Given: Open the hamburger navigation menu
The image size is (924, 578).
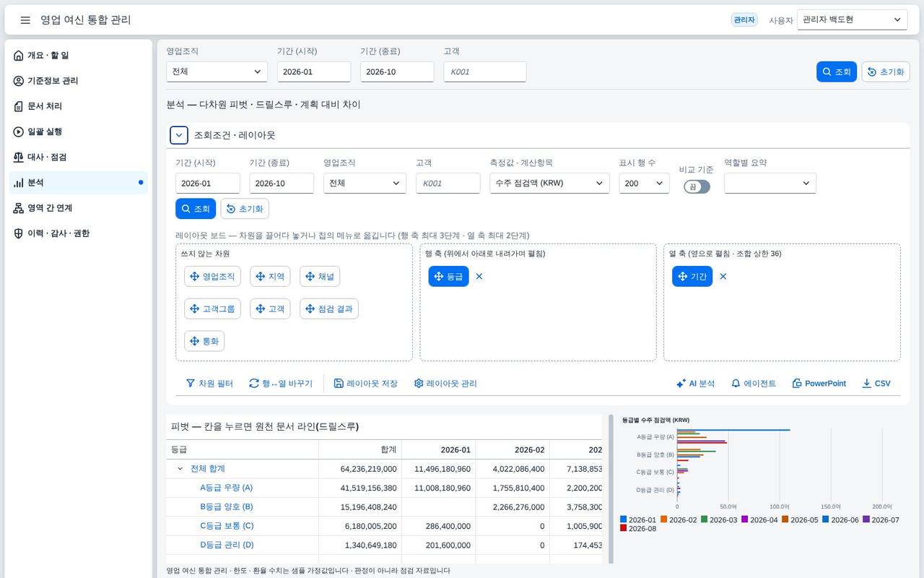Looking at the screenshot, I should pyautogui.click(x=25, y=20).
